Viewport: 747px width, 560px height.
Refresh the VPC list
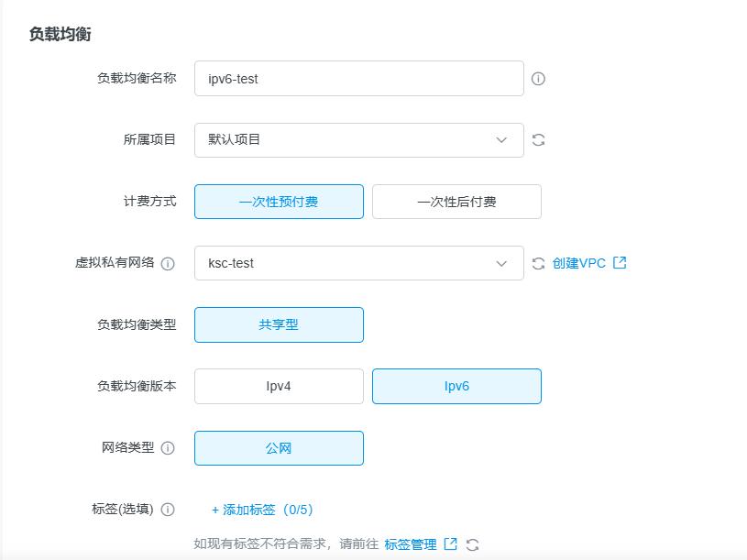coord(539,264)
